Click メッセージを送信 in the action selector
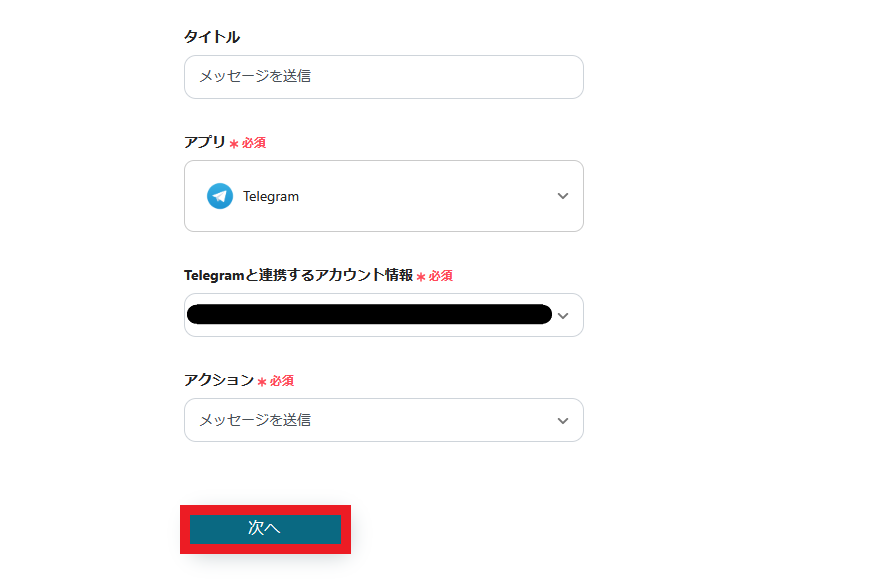 click(x=255, y=420)
